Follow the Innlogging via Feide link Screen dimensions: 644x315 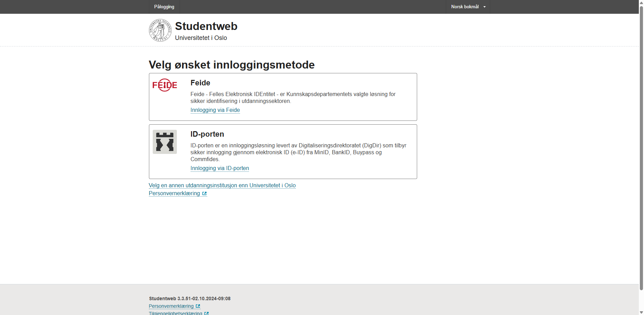pyautogui.click(x=215, y=110)
